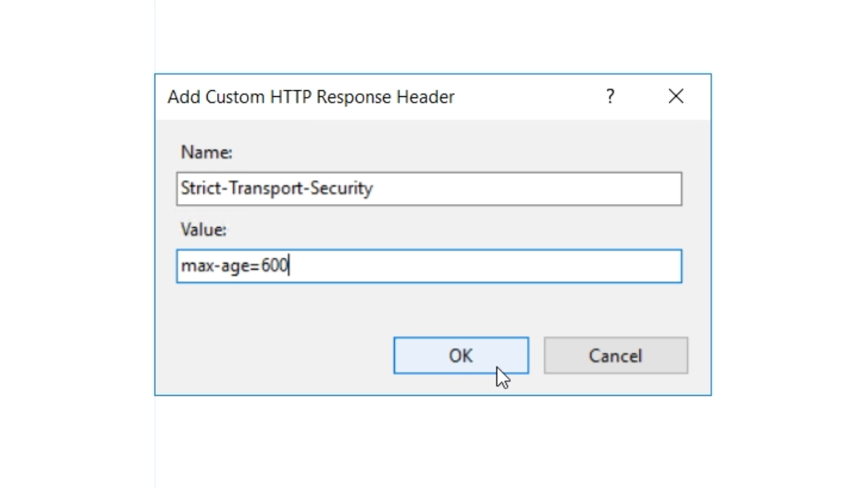Click on "600" in the Value field
The width and height of the screenshot is (868, 488).
coord(275,266)
